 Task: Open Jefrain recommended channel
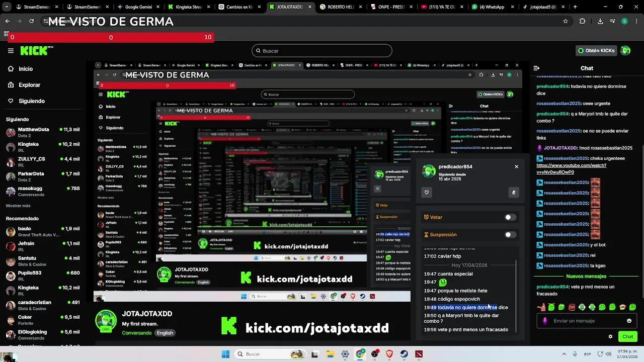[43, 246]
